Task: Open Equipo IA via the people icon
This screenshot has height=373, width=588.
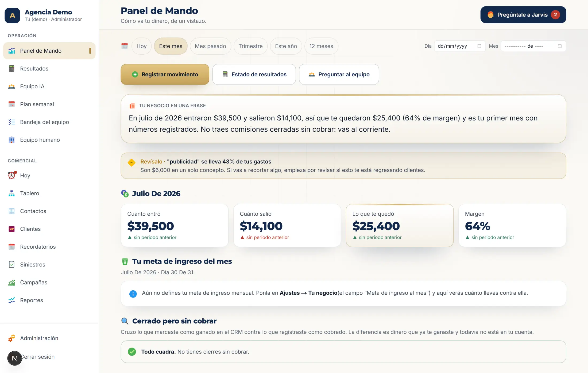Action: pos(11,86)
